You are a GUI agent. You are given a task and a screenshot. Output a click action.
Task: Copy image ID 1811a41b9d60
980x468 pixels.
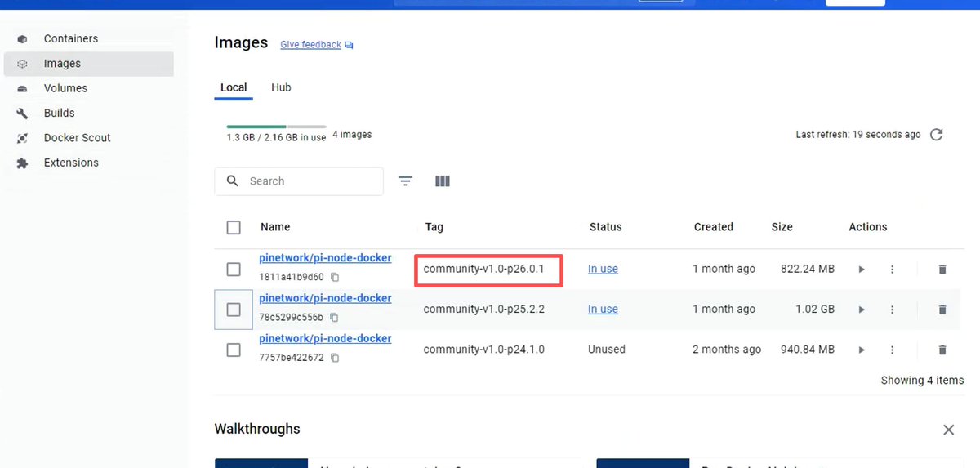[x=335, y=278]
